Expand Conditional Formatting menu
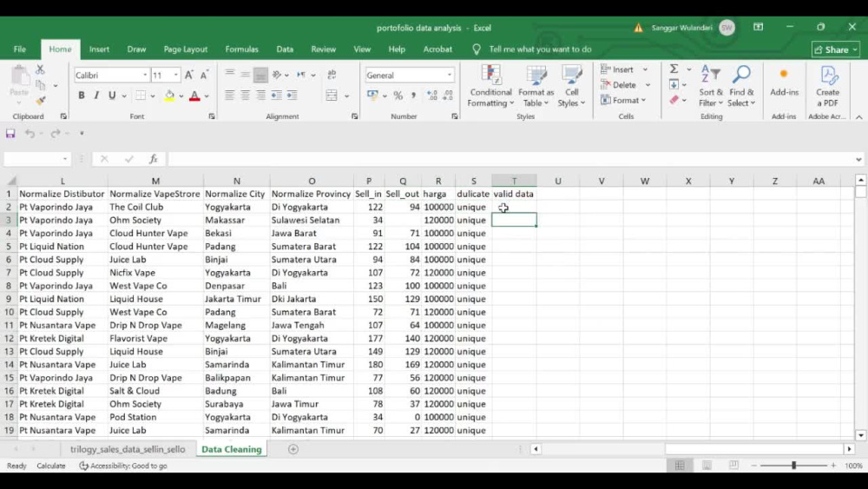Screen dimensions: 868x489 pyautogui.click(x=490, y=86)
